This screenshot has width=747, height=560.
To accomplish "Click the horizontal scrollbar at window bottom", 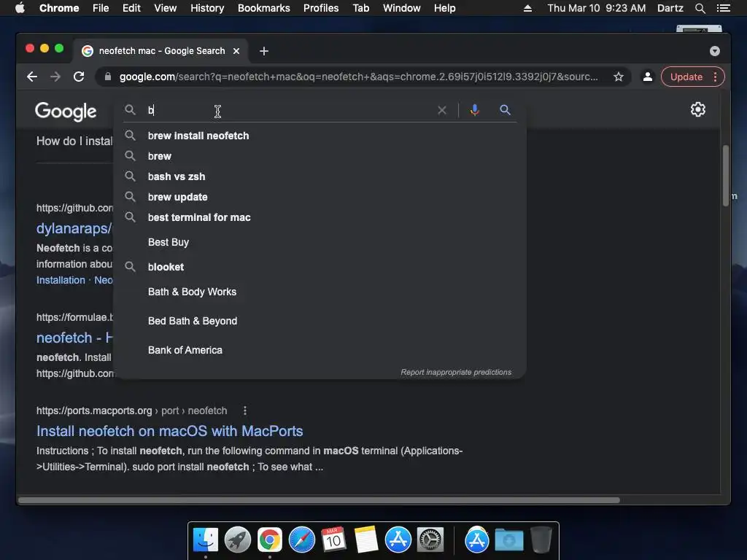I will (320, 500).
